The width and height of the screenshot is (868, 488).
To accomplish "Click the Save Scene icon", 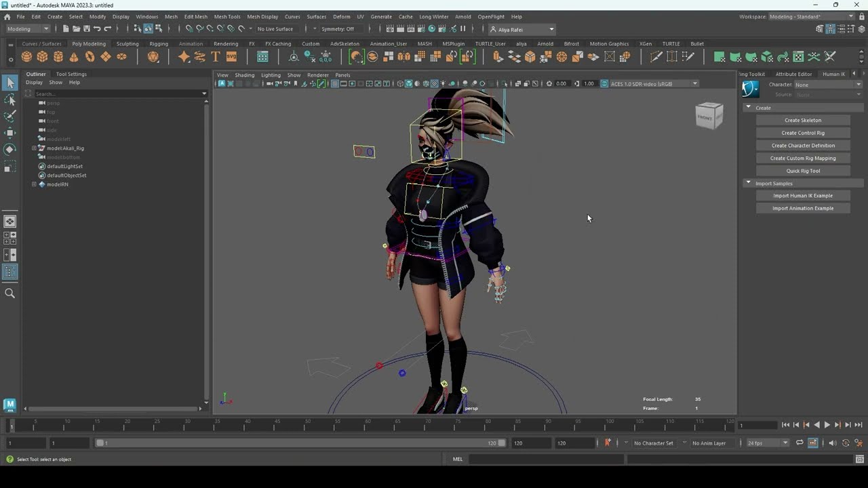I will pyautogui.click(x=86, y=28).
